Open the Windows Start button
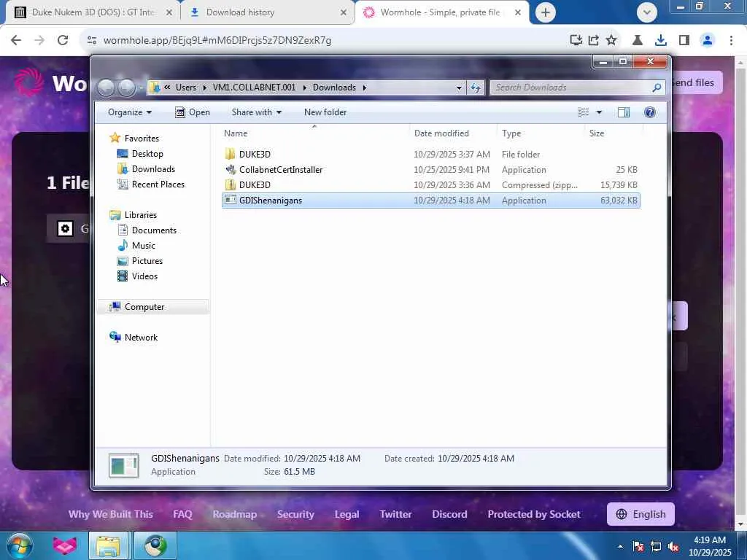The height and width of the screenshot is (560, 747). click(19, 545)
